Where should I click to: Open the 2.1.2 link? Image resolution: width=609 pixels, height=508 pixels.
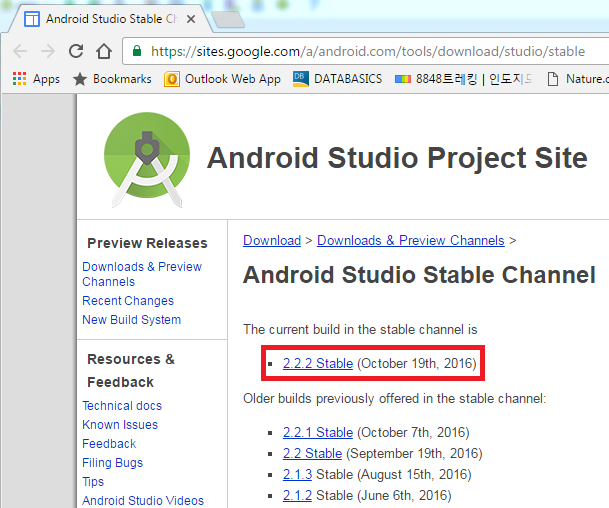click(297, 495)
